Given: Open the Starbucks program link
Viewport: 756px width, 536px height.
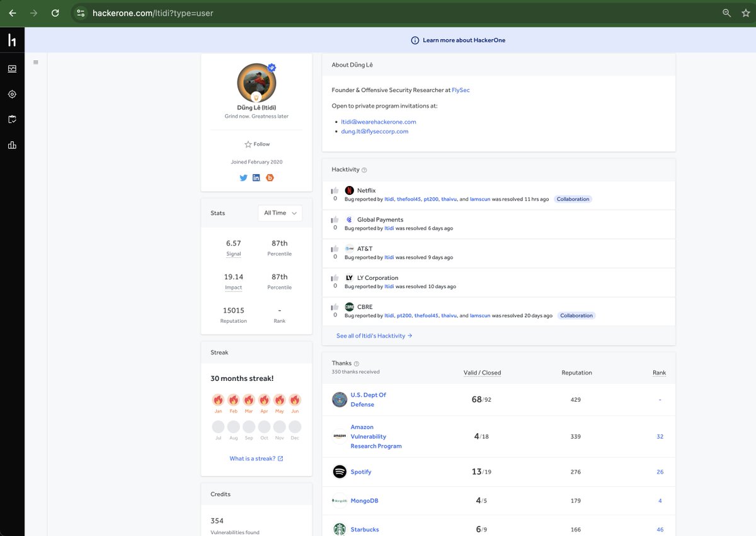Looking at the screenshot, I should point(365,530).
